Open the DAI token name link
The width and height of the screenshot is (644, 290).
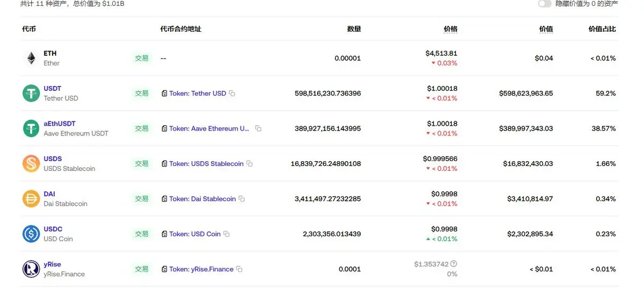[49, 194]
